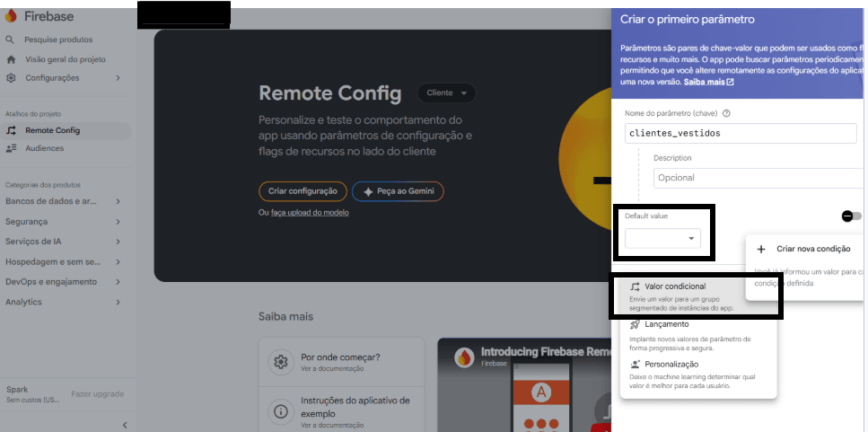Expand Bancos de dados category
Screen dimensions: 868x432
click(x=118, y=201)
